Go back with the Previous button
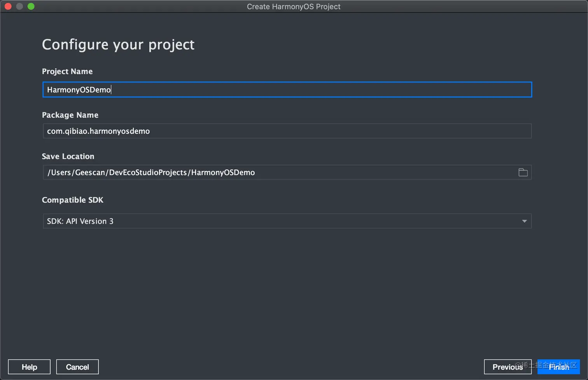 (507, 367)
